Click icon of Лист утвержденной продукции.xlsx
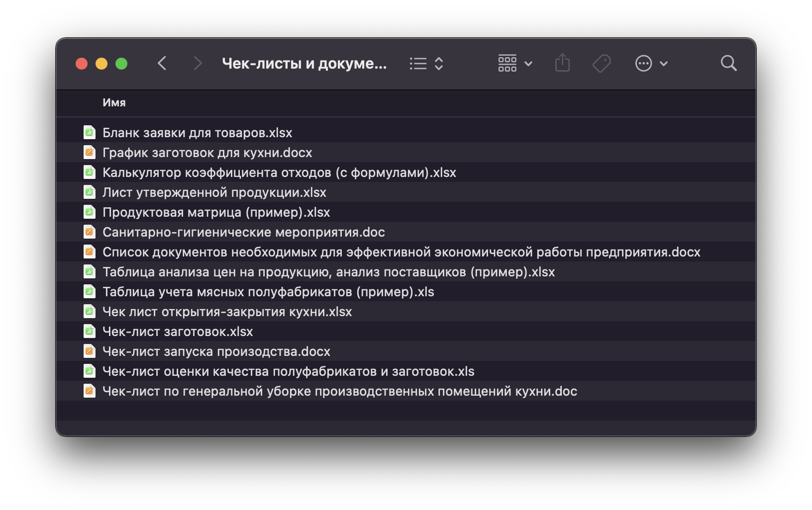 pos(90,192)
